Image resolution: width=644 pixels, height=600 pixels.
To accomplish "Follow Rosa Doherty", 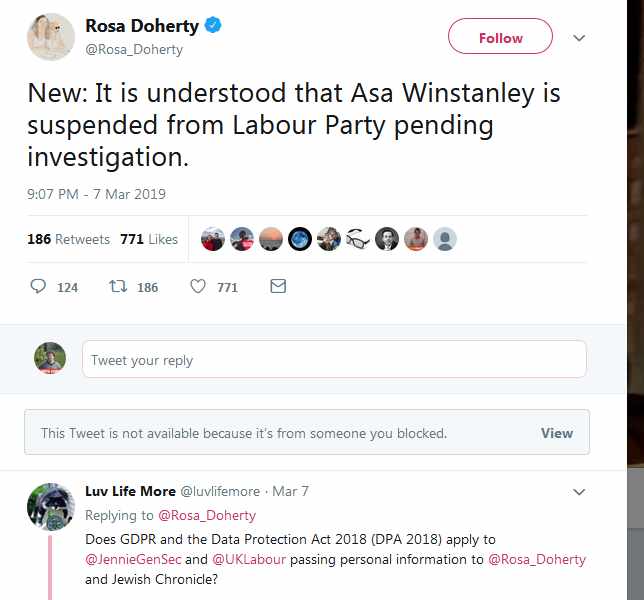I will (x=500, y=38).
